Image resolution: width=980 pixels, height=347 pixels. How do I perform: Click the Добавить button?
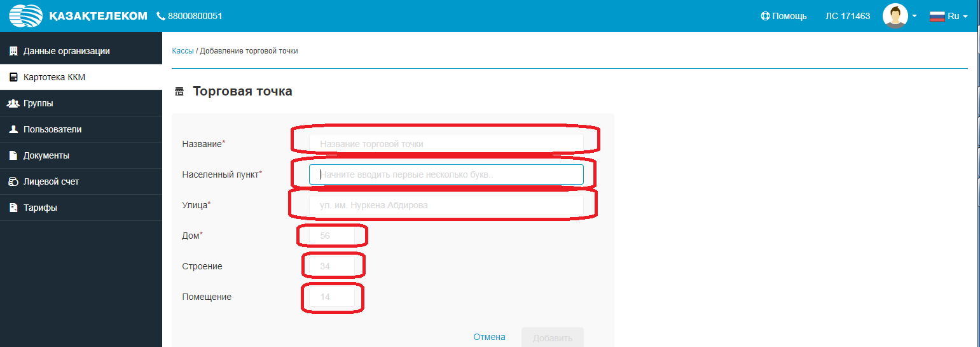click(552, 337)
